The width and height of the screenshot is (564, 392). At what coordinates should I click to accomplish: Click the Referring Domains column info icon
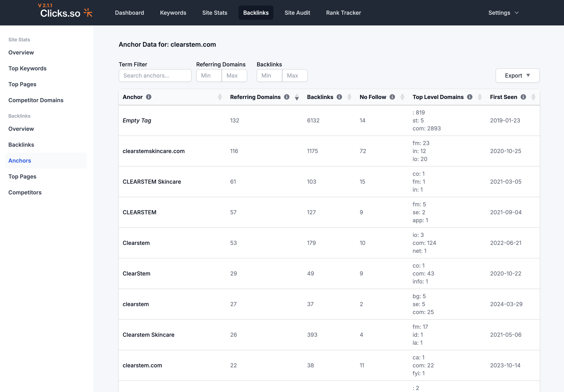[x=287, y=97]
